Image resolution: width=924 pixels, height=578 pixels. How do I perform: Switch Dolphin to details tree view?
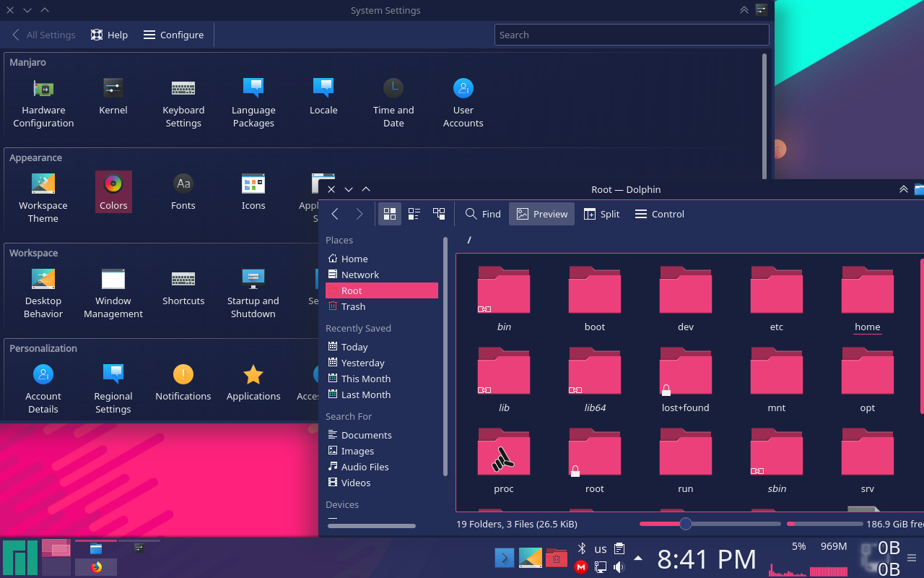(x=439, y=214)
